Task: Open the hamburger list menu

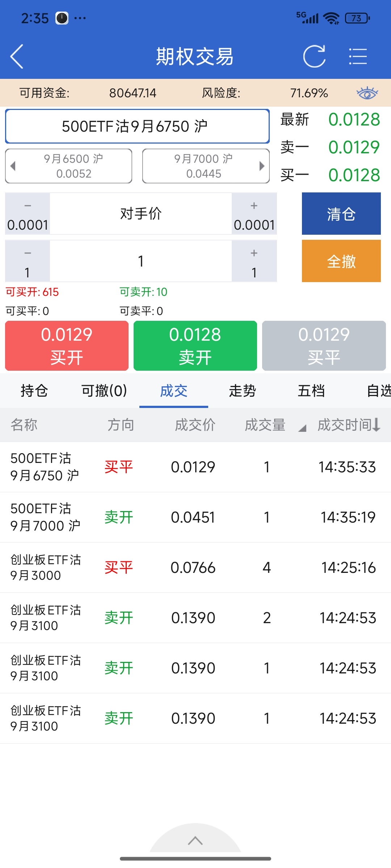Action: point(358,56)
